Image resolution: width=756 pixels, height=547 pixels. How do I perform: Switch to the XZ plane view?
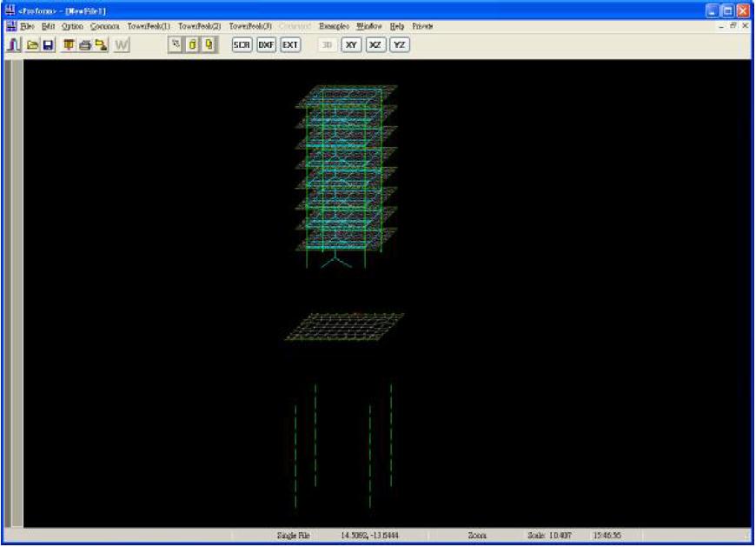pyautogui.click(x=375, y=44)
